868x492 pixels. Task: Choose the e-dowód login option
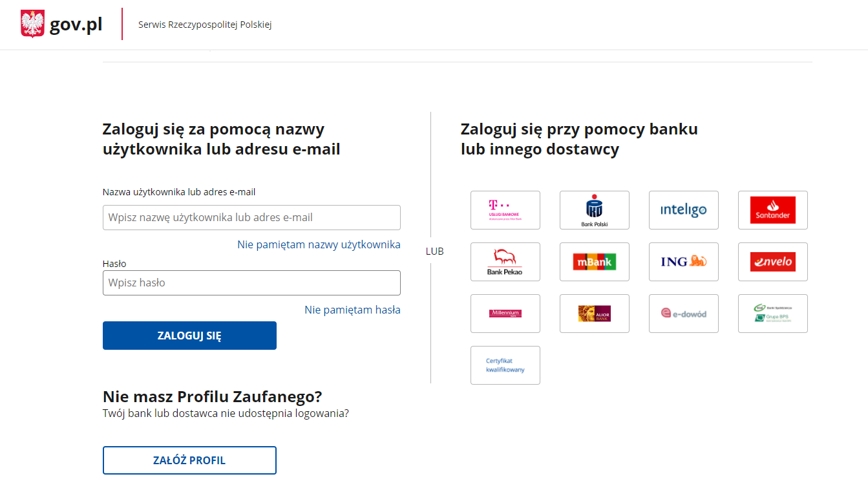(x=683, y=314)
